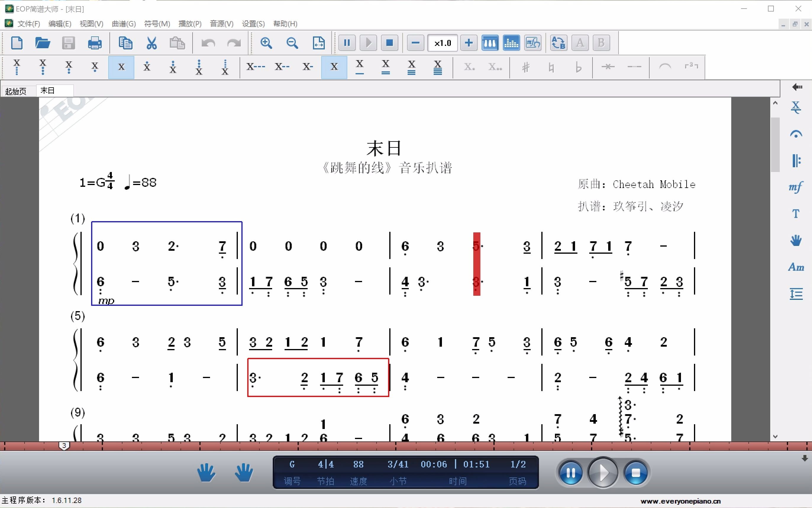
Task: Select the slur/tie tool in right sidebar
Action: click(796, 133)
